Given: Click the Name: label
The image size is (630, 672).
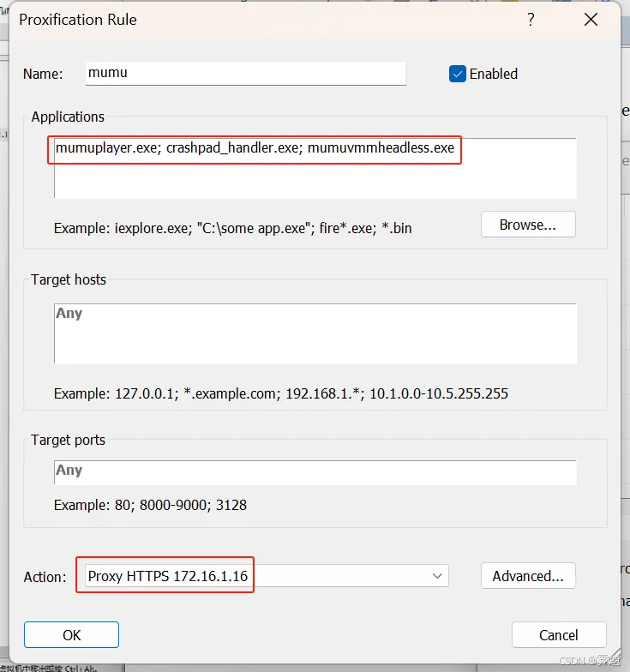Looking at the screenshot, I should coord(43,74).
